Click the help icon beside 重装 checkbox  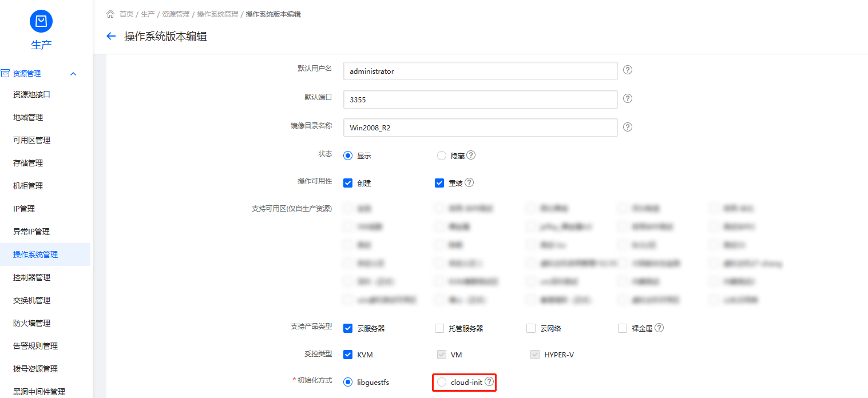click(469, 183)
